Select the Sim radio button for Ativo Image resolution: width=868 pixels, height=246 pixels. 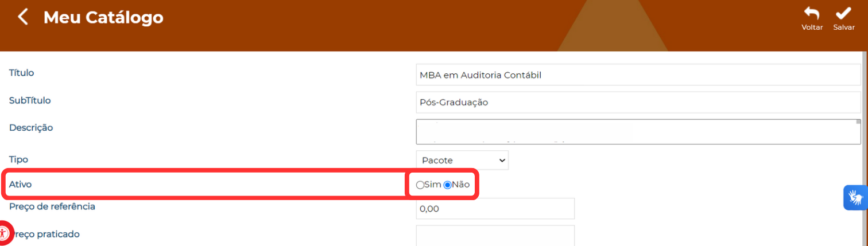coord(420,185)
